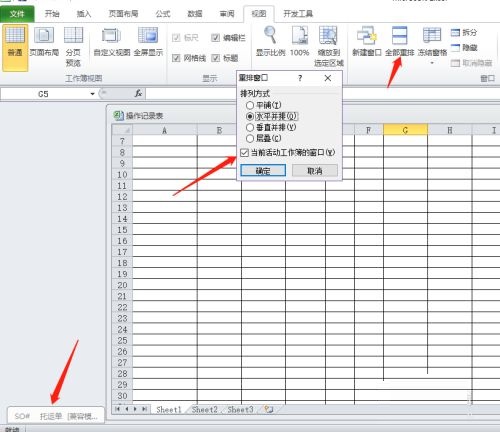Screen dimensions: 500x432
Task: Open the 开发工具 developer tab
Action: tap(298, 14)
